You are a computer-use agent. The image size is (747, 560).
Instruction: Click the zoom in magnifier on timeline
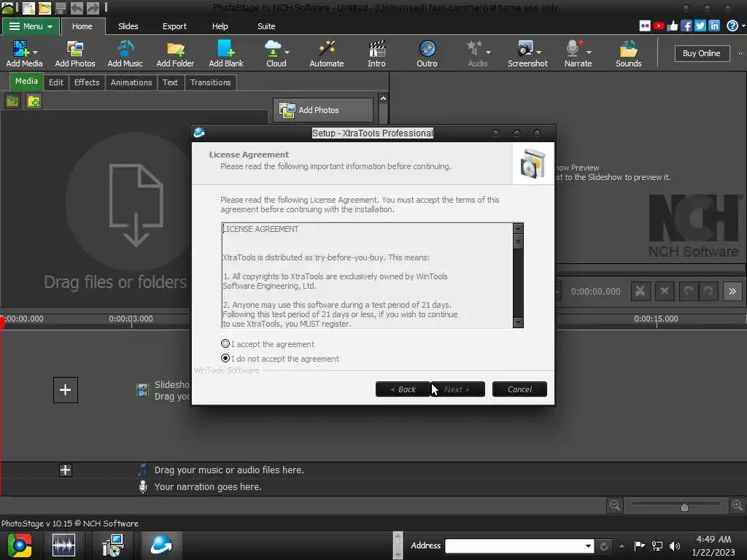point(738,505)
